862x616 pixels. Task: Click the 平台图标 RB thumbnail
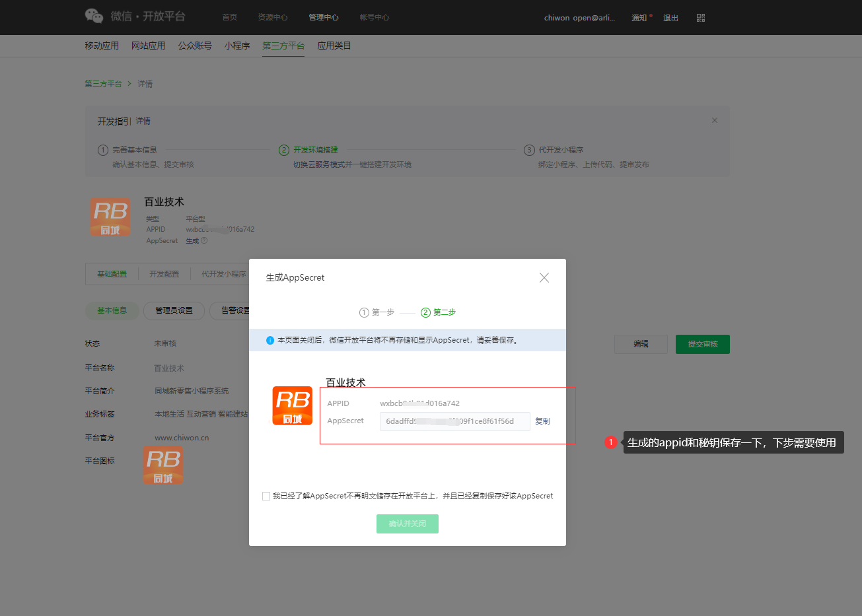(x=163, y=465)
